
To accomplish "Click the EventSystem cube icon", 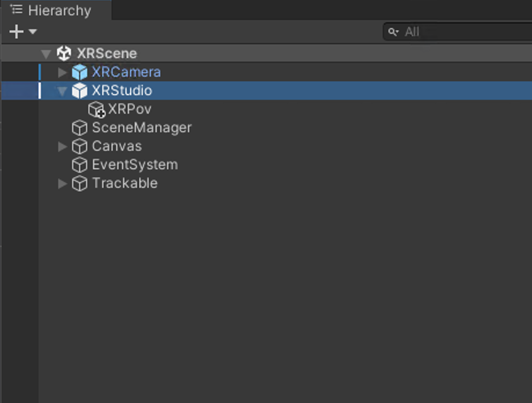I will coord(80,164).
